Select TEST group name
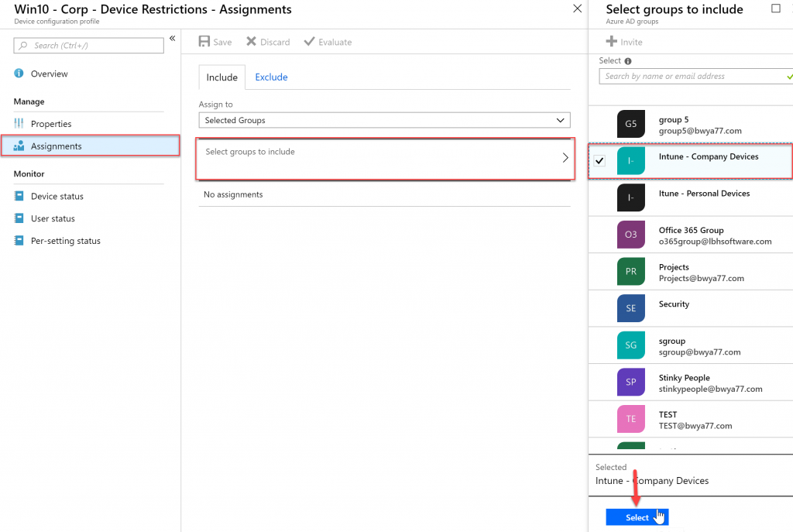The image size is (793, 532). 668,414
